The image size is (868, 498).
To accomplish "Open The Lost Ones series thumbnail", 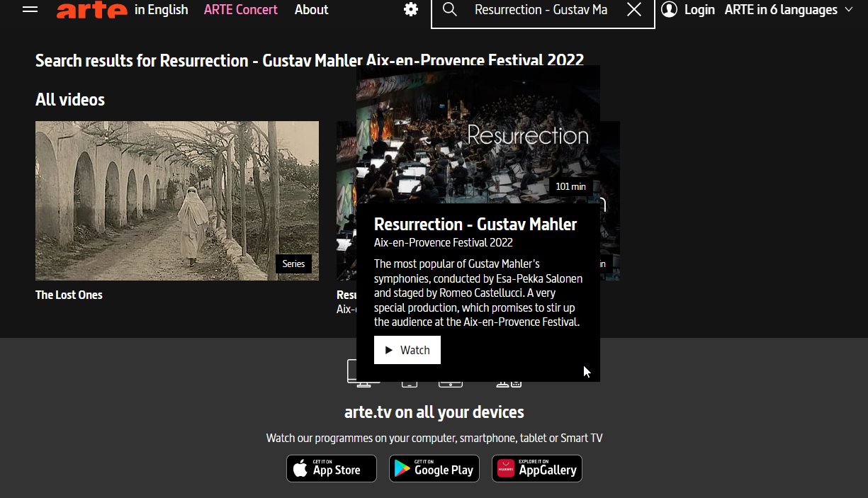I will 176,200.
